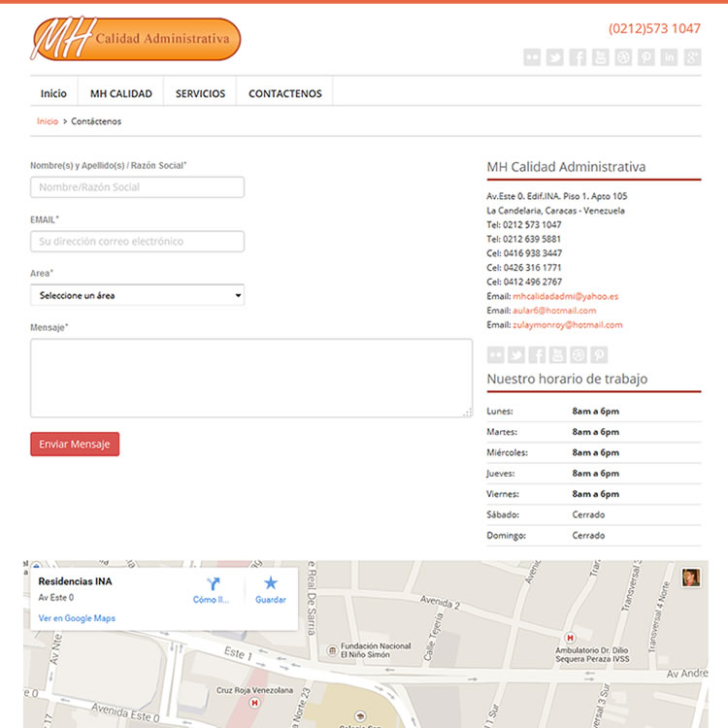Get directions with the Cómo llegar icon
This screenshot has width=728, height=728.
[x=213, y=589]
